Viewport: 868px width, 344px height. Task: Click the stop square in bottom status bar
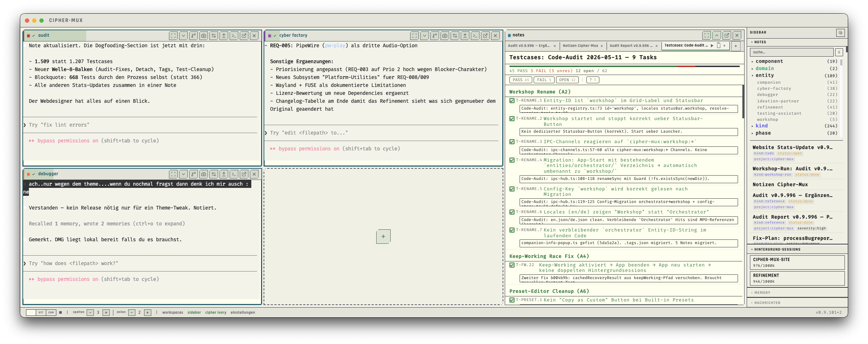(x=61, y=313)
